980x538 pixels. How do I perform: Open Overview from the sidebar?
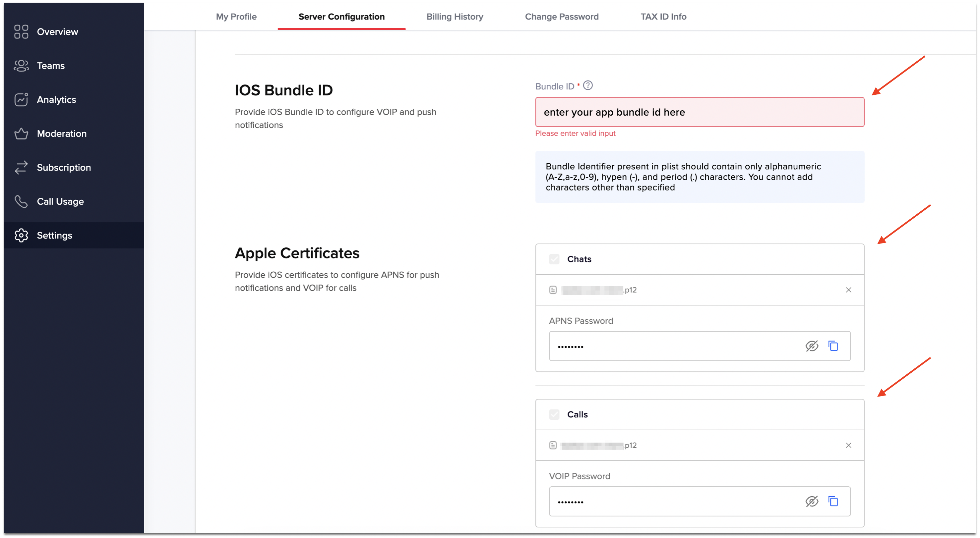tap(57, 32)
